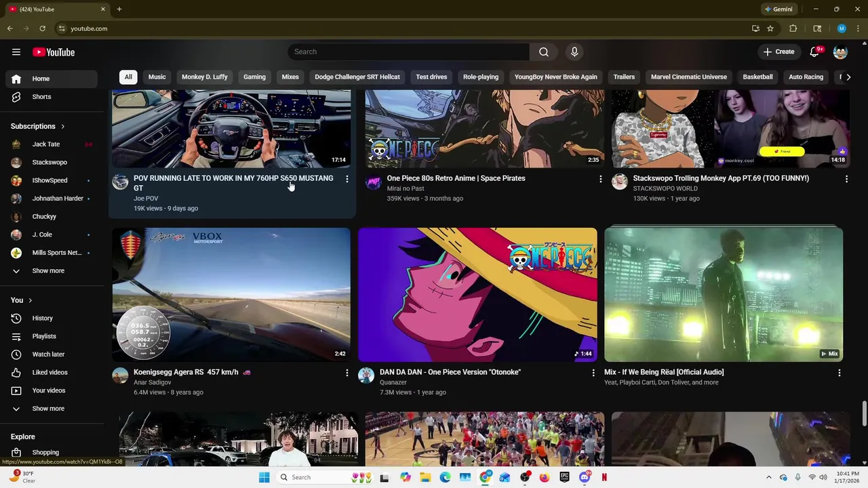Screen dimensions: 868x488
Task: Click the Create button
Action: pos(778,52)
